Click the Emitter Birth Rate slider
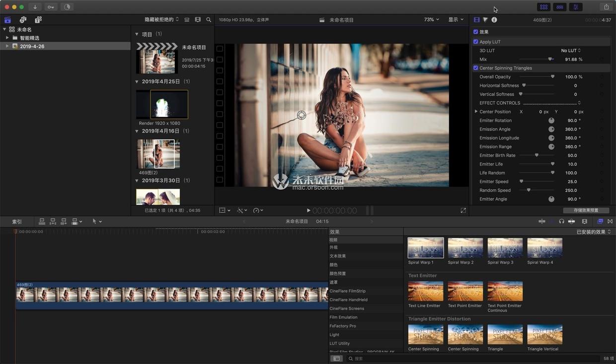 (x=537, y=155)
